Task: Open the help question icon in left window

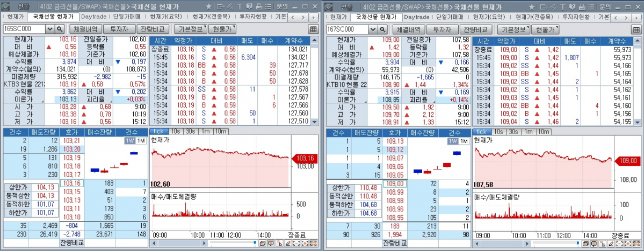Action: point(249,6)
